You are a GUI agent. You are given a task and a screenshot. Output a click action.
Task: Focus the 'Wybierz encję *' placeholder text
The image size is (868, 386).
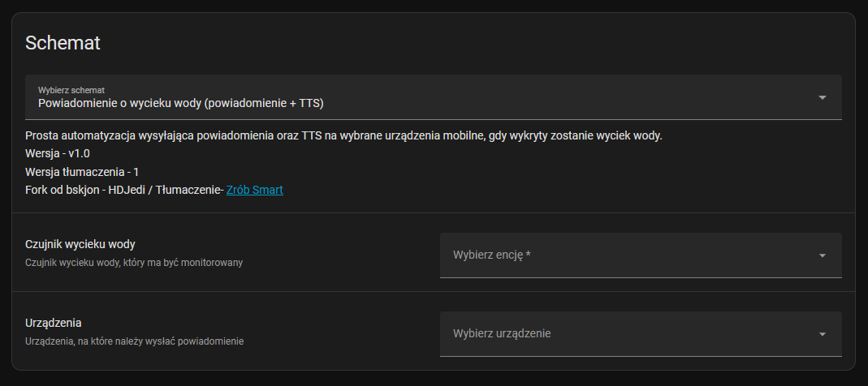click(491, 255)
